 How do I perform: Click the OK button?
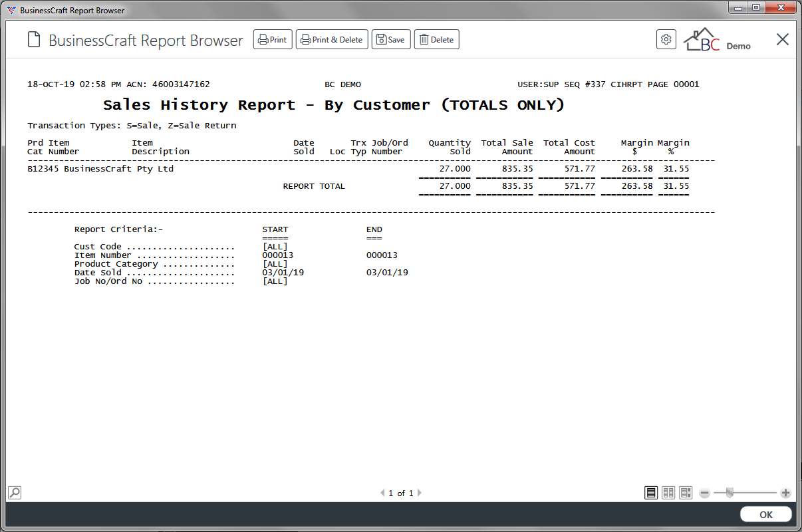(766, 514)
